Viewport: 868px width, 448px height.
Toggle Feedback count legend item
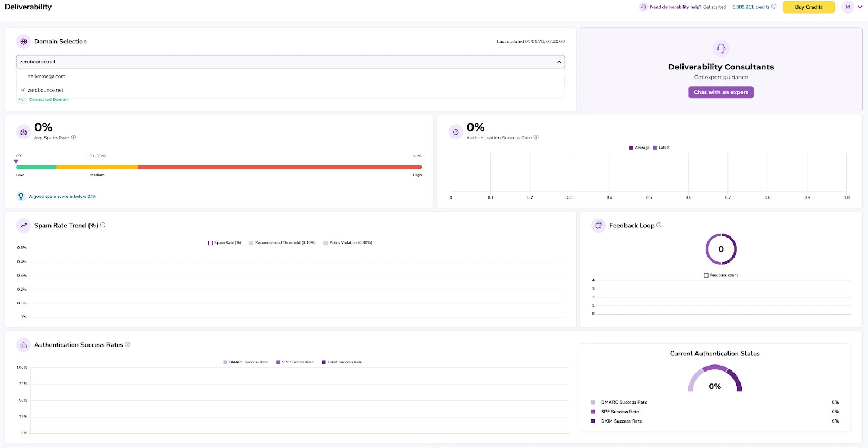[x=721, y=275]
